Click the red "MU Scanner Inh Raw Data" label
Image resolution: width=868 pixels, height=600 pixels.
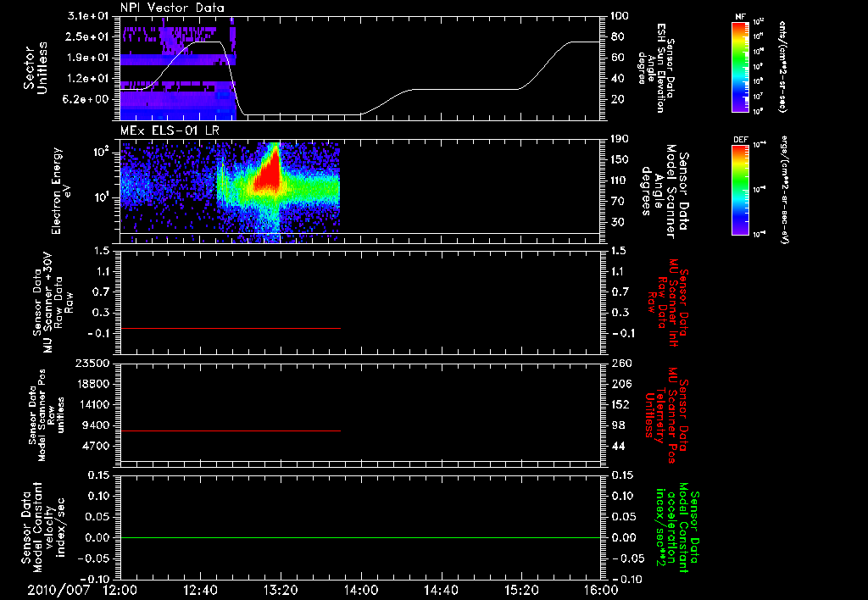pyautogui.click(x=668, y=303)
